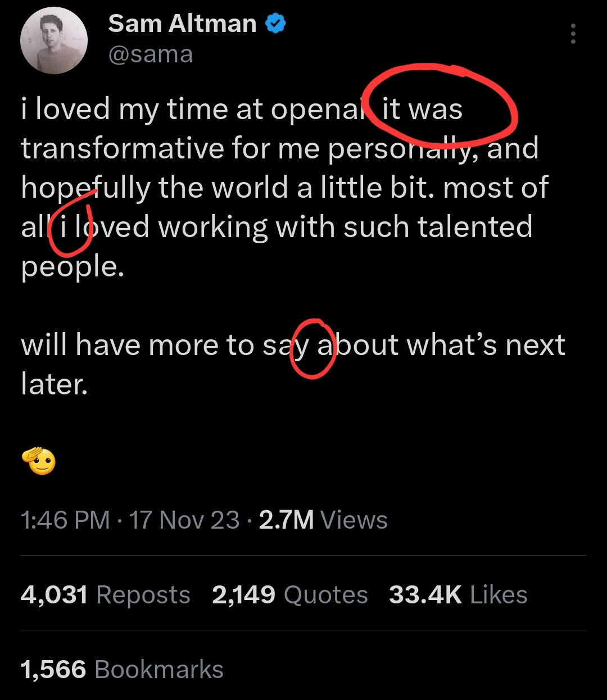Screen dimensions: 607x700
Task: Click the Sam Altman display name
Action: (182, 24)
